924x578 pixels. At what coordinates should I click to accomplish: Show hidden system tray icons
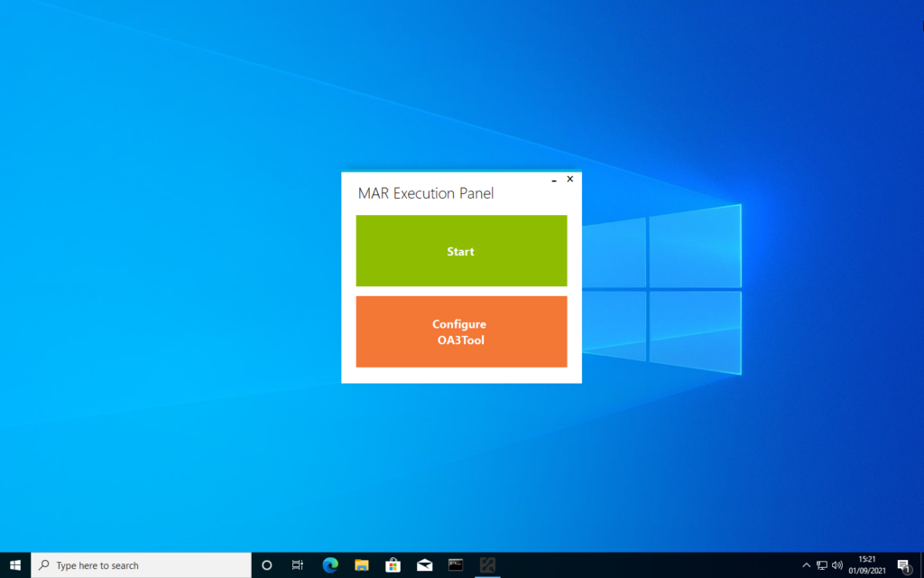[x=806, y=565]
